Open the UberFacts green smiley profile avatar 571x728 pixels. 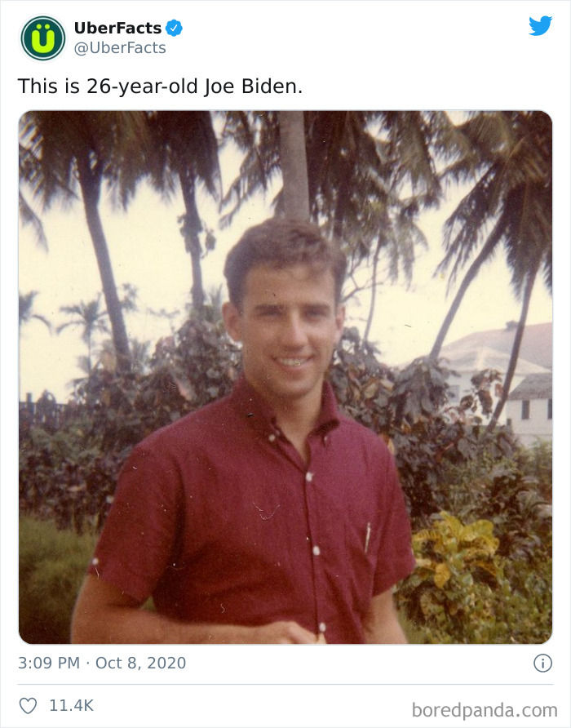click(43, 38)
